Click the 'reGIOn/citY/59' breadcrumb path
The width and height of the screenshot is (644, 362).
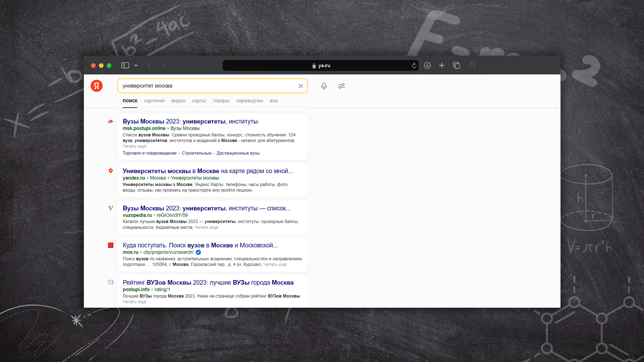click(172, 215)
